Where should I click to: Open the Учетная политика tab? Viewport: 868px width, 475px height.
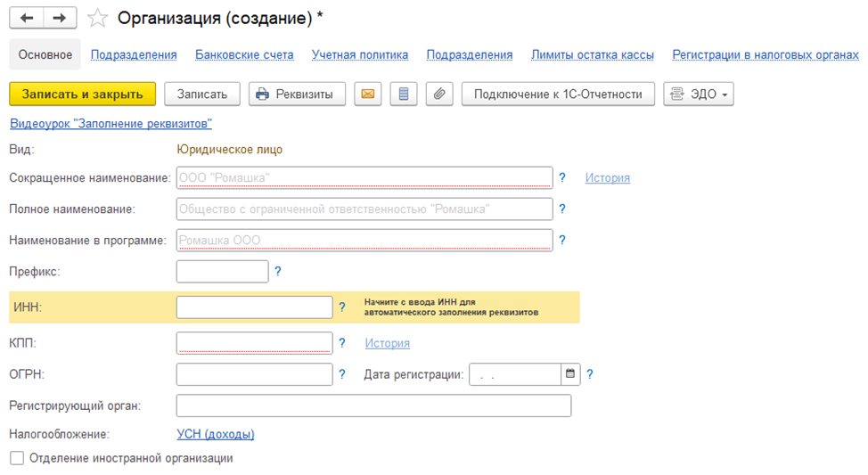[360, 54]
